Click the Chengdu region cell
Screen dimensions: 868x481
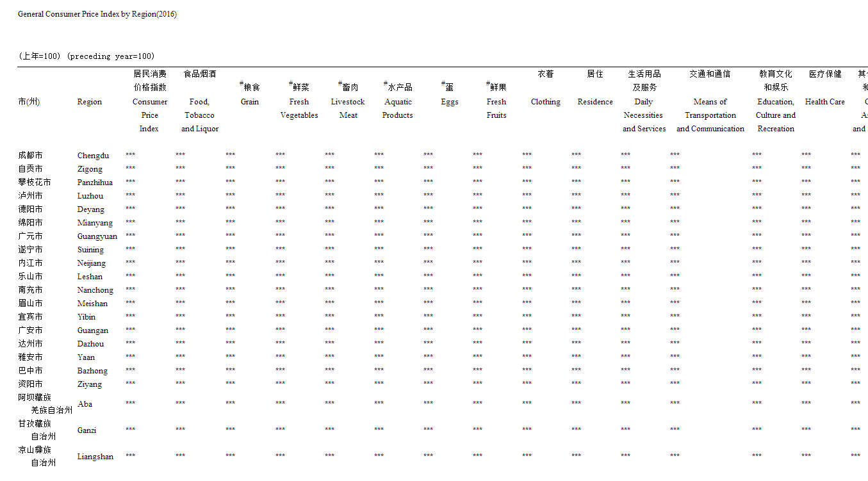(x=94, y=156)
